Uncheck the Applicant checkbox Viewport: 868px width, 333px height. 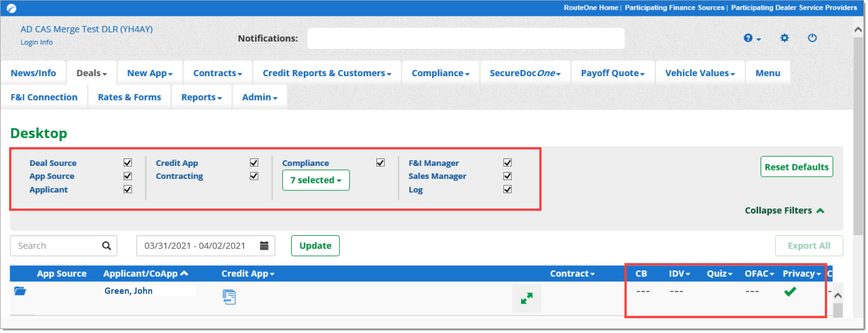pos(128,189)
